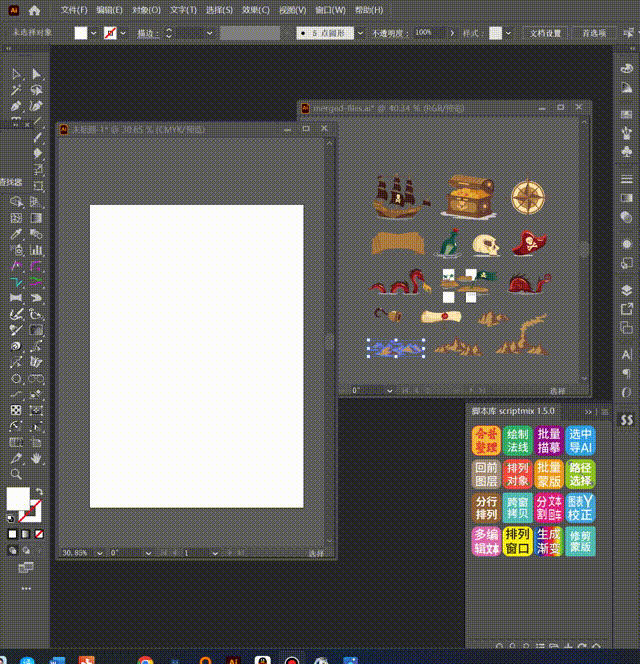640x664 pixels.
Task: Open the stroke color dropdown in control bar
Action: 123,33
